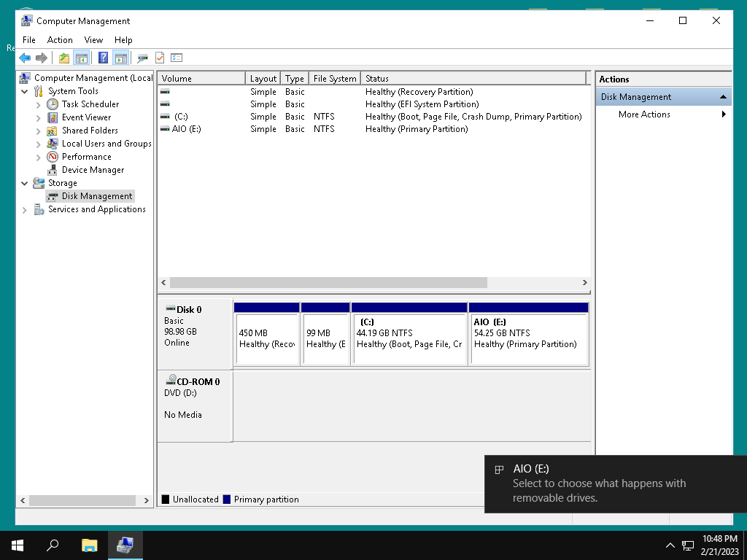Click the File System column header

pyautogui.click(x=334, y=79)
